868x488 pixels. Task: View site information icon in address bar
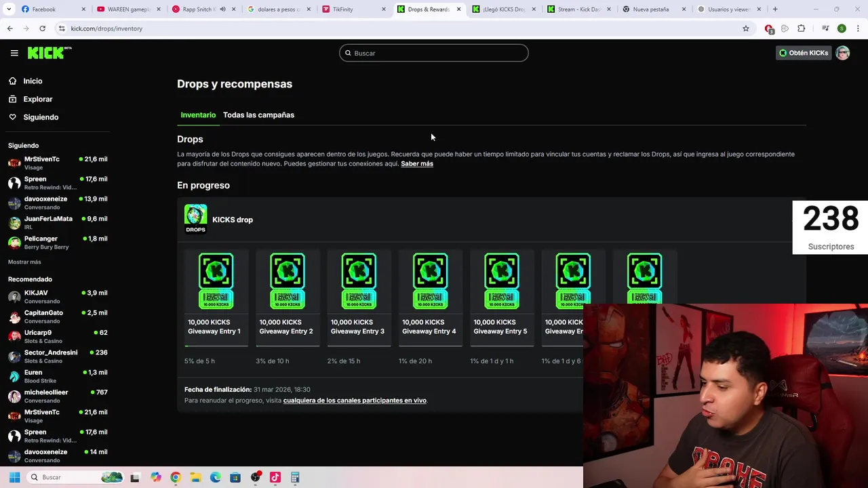point(62,28)
